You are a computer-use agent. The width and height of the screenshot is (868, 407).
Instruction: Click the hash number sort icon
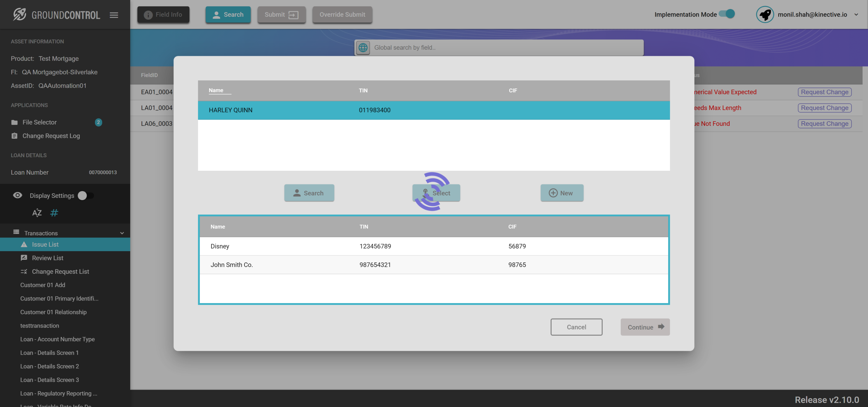coord(54,213)
